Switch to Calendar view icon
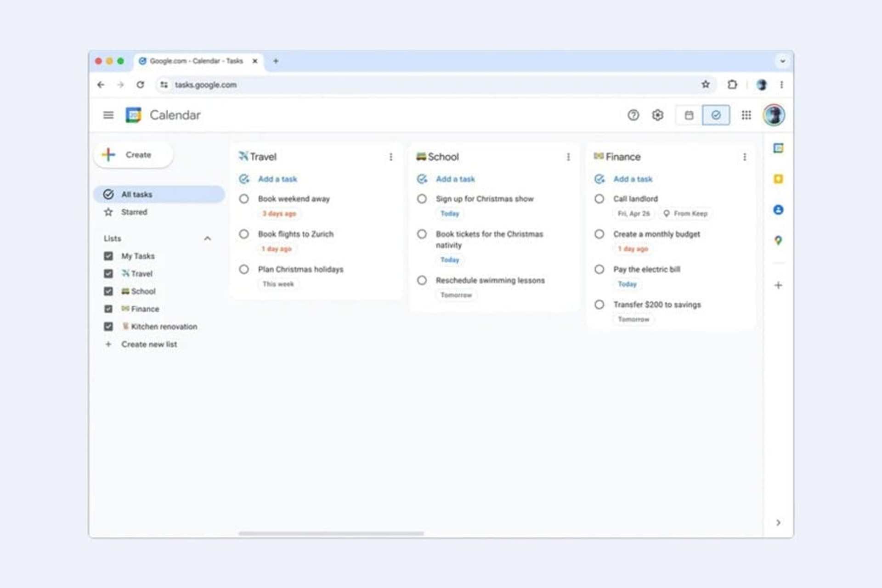882x588 pixels. tap(689, 115)
